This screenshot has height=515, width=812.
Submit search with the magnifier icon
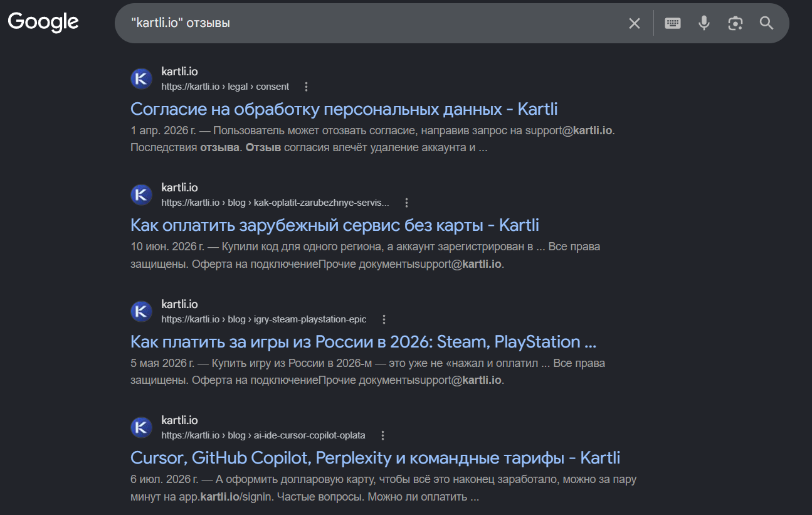point(766,23)
